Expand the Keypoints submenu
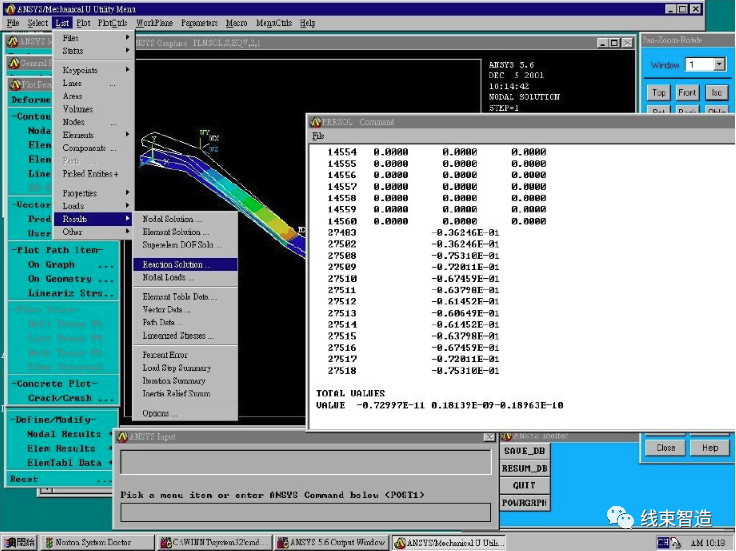 (x=94, y=70)
